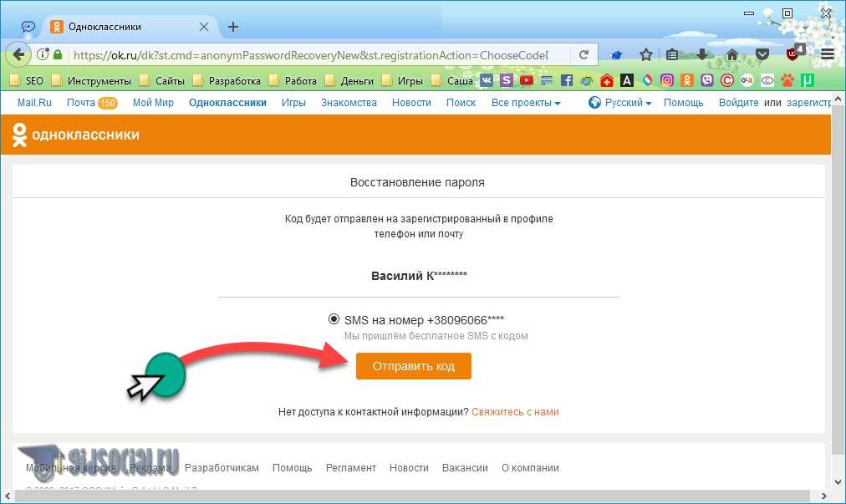Select SMS на номер radio option
The width and height of the screenshot is (846, 504).
[x=334, y=319]
